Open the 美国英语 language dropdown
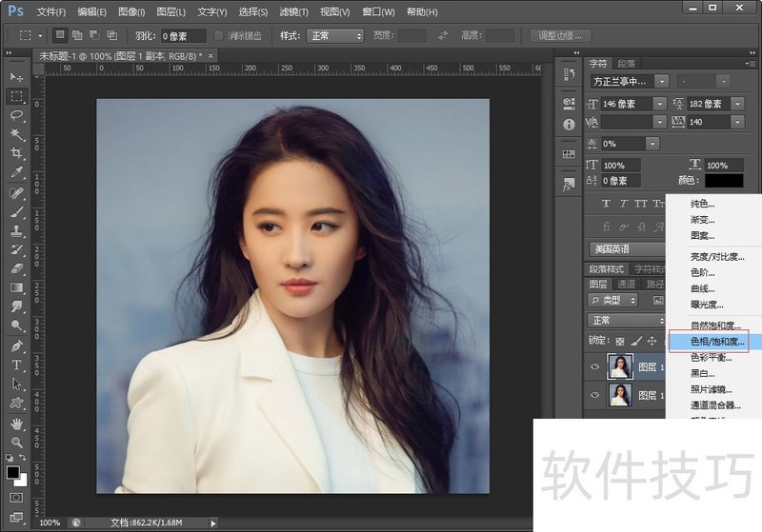762x532 pixels. 628,249
